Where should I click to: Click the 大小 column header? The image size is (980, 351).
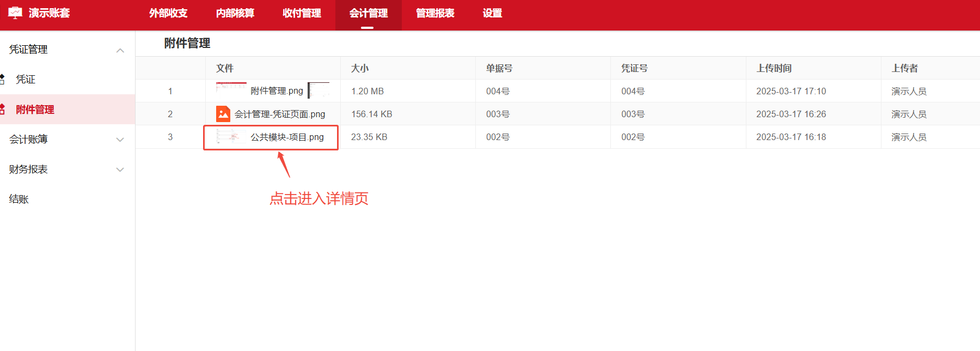pos(360,68)
